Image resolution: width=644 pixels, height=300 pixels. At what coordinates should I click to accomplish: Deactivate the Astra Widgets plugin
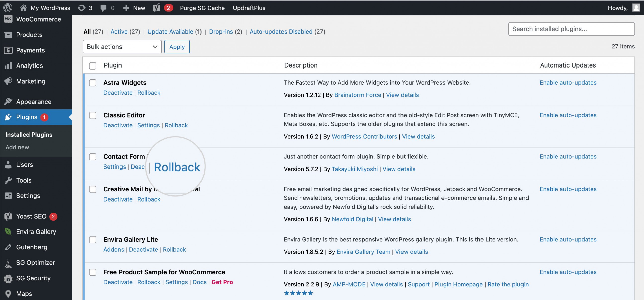118,93
